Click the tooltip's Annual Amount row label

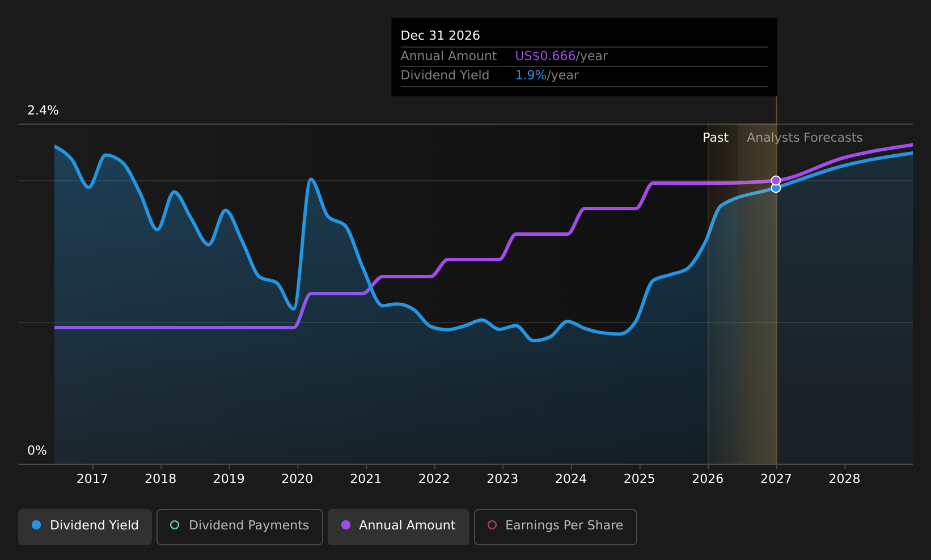point(448,56)
